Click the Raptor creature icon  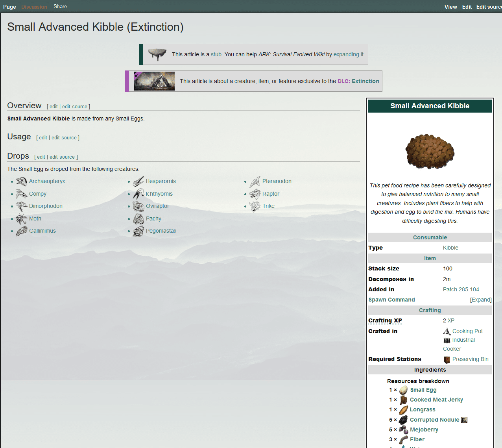(x=255, y=194)
